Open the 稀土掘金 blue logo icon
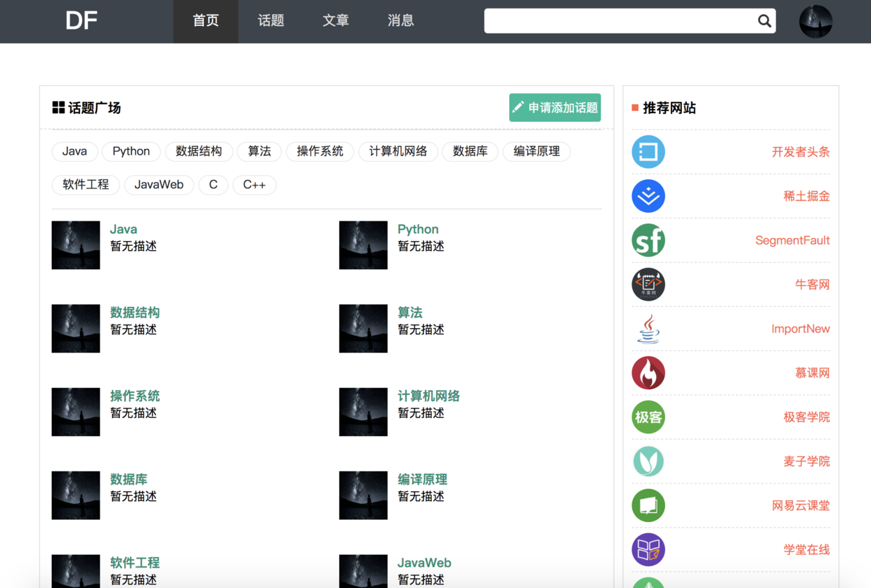 point(648,196)
